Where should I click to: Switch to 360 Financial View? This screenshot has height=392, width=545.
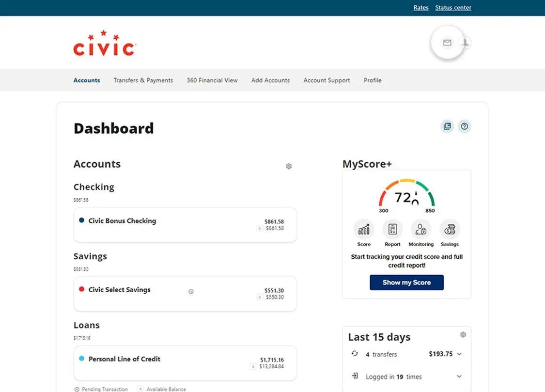(x=212, y=80)
